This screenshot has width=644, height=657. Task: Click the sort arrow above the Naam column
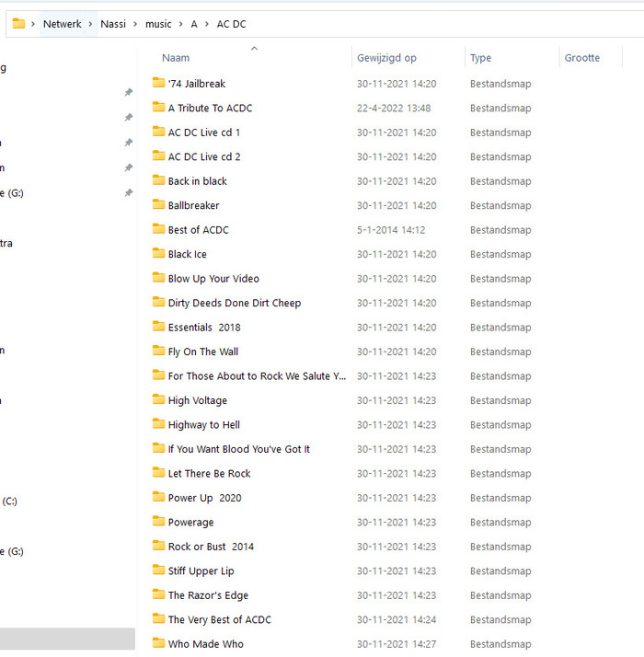[x=254, y=49]
